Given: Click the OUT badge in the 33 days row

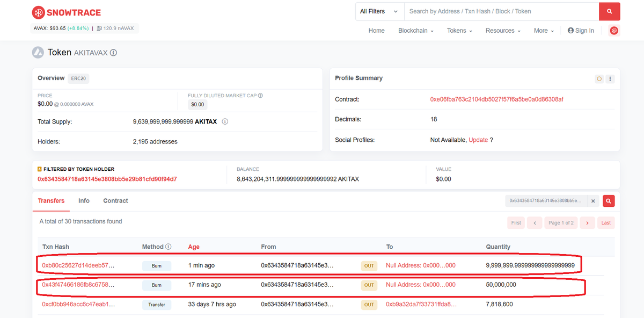Looking at the screenshot, I should tap(369, 305).
